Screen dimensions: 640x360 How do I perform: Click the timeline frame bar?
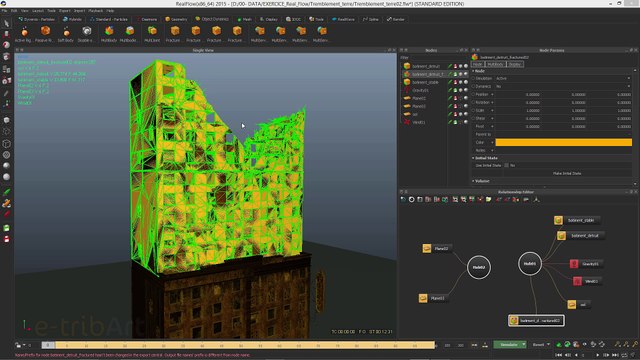pos(238,345)
